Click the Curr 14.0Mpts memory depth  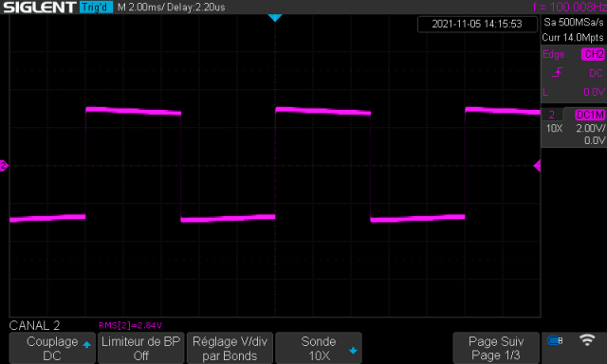tap(573, 38)
